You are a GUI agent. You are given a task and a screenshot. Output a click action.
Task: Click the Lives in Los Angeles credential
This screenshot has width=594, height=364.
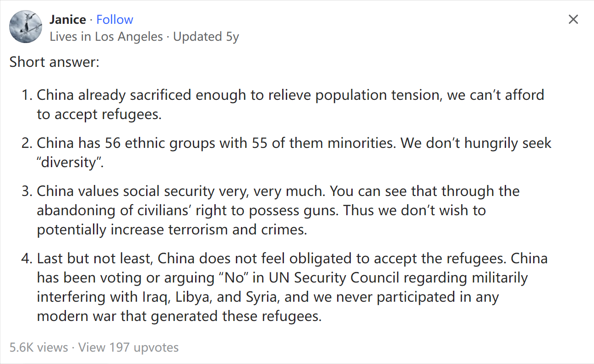coord(106,37)
